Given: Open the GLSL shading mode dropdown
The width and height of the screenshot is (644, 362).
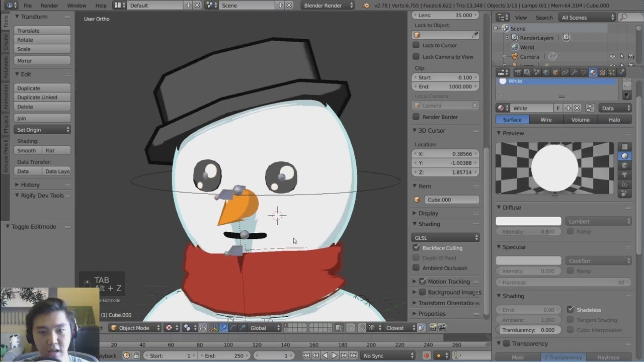Looking at the screenshot, I should coord(446,238).
